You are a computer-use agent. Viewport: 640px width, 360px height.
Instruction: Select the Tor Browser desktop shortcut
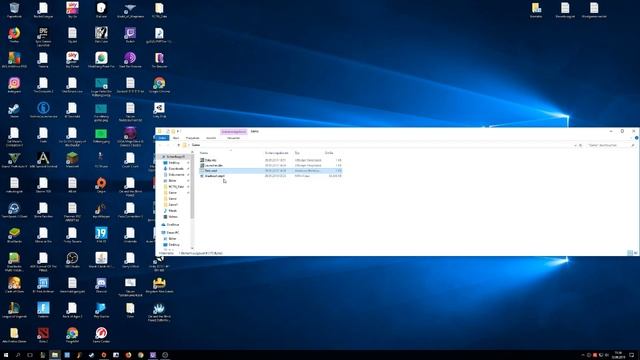pyautogui.click(x=159, y=60)
